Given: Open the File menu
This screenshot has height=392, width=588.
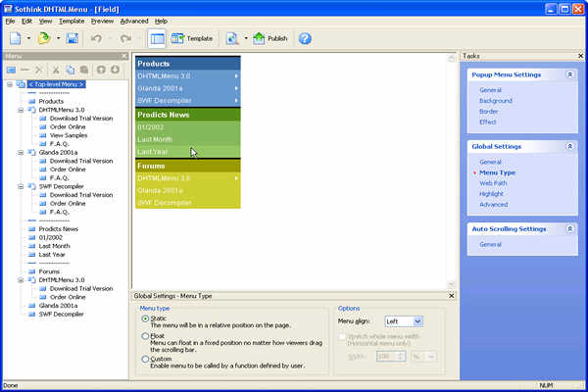Looking at the screenshot, I should (x=10, y=22).
